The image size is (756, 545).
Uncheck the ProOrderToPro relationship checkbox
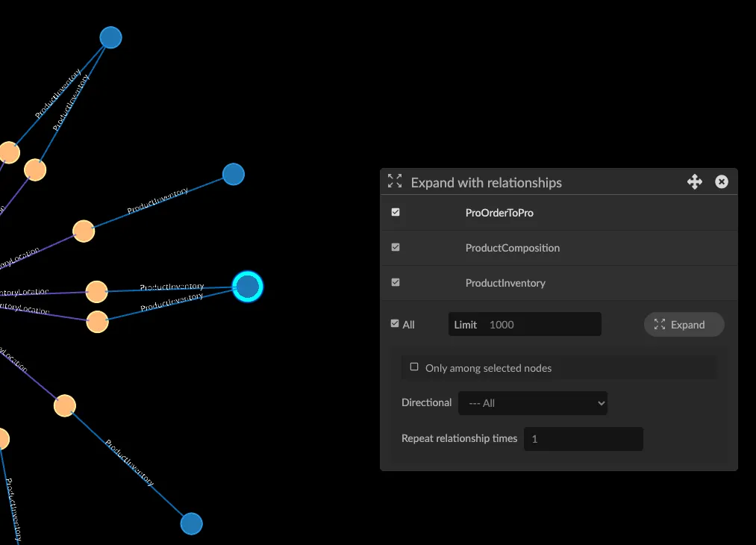point(396,212)
